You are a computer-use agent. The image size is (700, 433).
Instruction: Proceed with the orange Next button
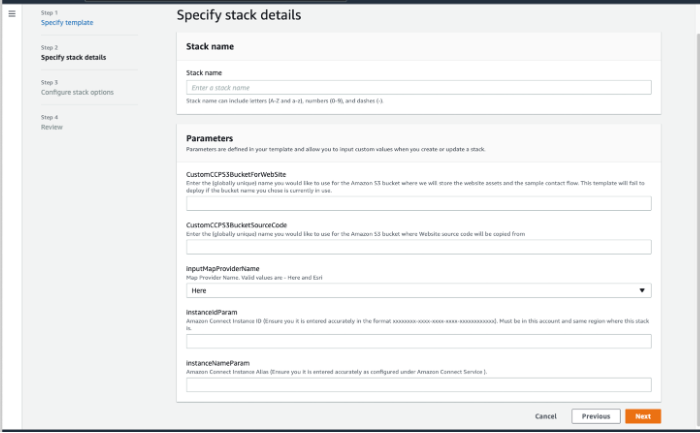(x=643, y=416)
